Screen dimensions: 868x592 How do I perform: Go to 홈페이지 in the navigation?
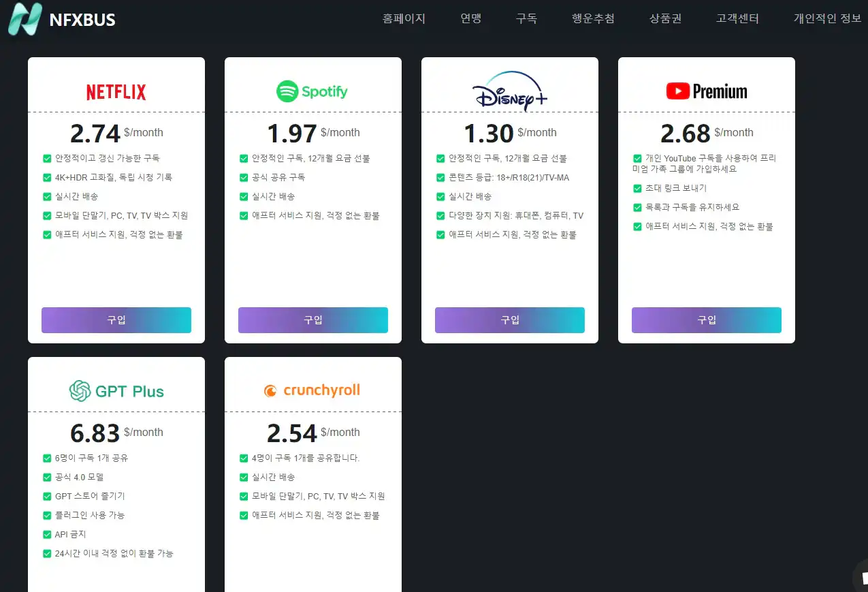[404, 18]
